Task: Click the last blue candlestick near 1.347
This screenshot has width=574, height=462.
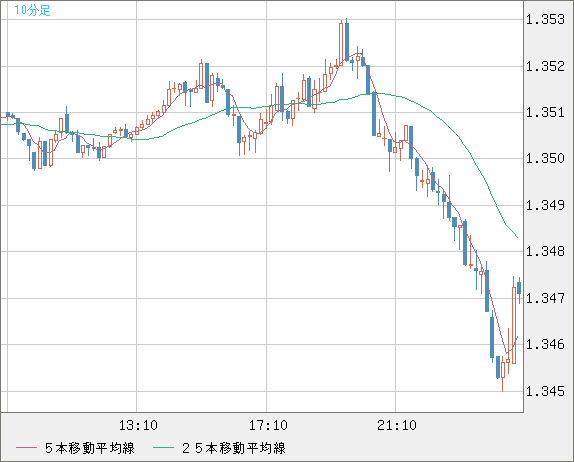Action: (519, 290)
